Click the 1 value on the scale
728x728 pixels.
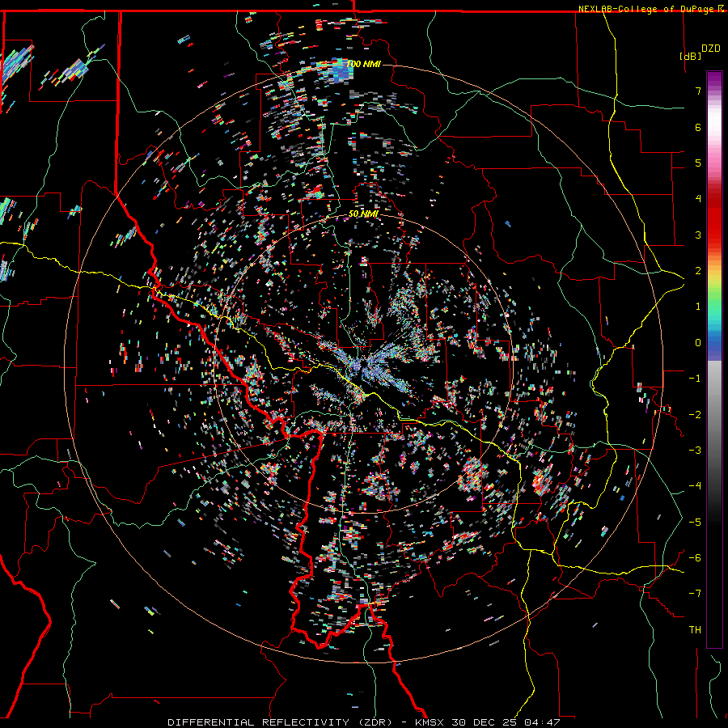pyautogui.click(x=698, y=307)
